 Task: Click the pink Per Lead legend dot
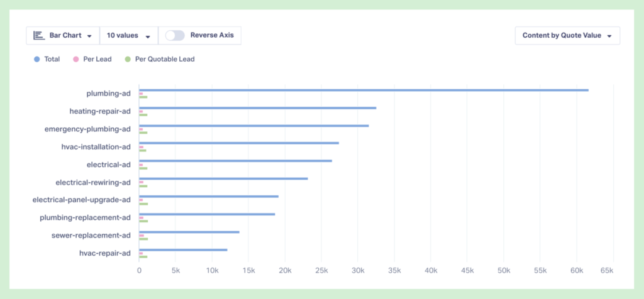[75, 59]
